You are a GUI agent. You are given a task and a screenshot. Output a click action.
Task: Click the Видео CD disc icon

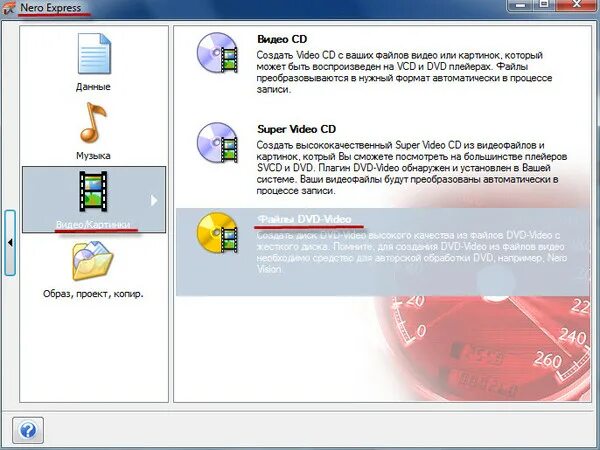coord(217,53)
